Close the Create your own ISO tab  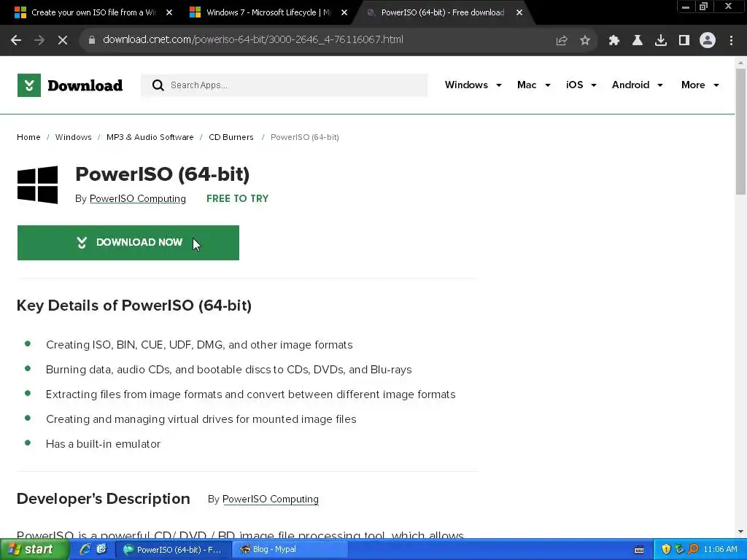click(x=169, y=12)
